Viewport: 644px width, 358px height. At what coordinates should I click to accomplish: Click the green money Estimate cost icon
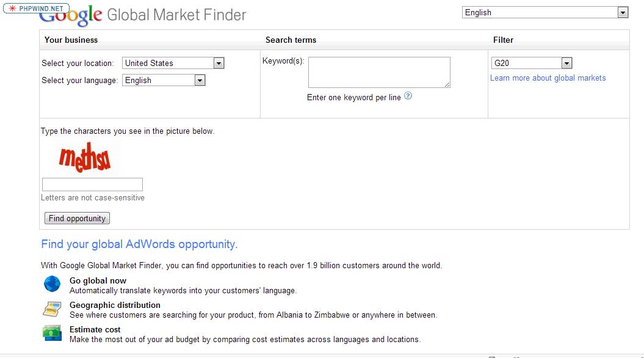click(52, 333)
